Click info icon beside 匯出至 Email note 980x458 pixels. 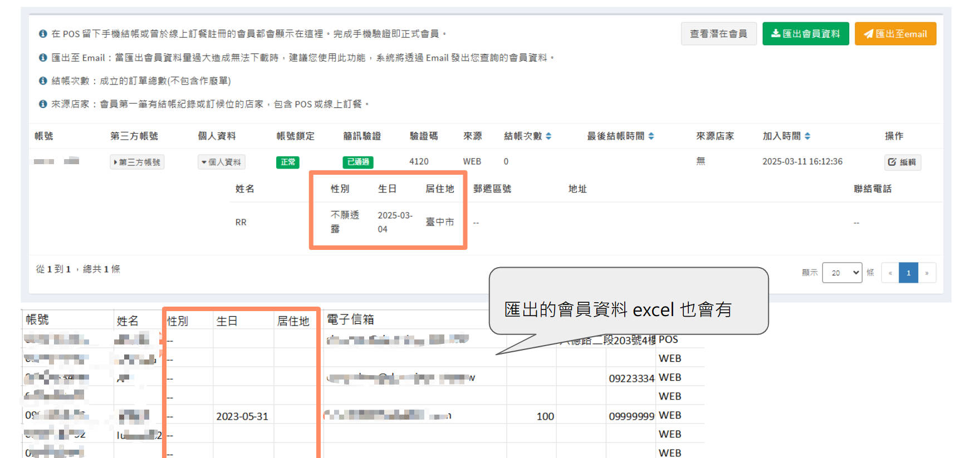(43, 58)
